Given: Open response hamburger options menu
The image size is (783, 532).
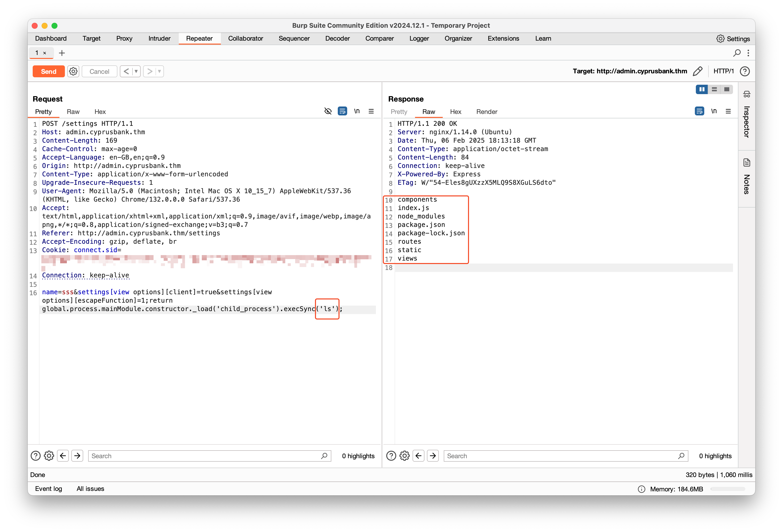Looking at the screenshot, I should point(729,111).
